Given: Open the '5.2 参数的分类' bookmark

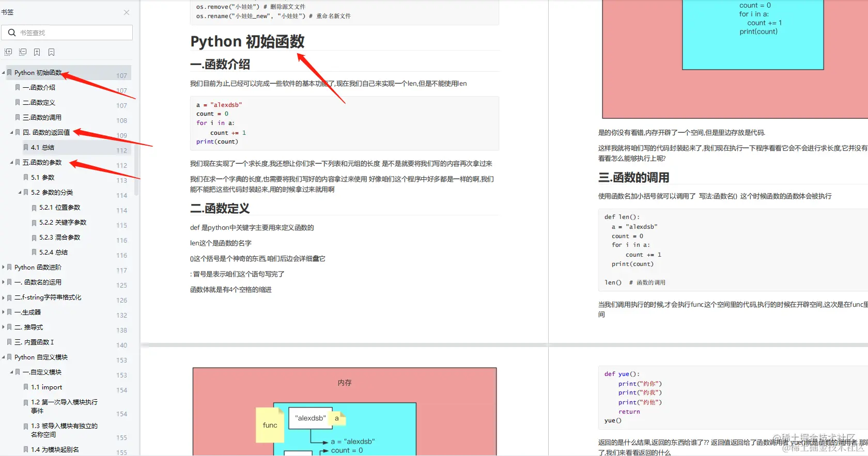Looking at the screenshot, I should pyautogui.click(x=52, y=193).
